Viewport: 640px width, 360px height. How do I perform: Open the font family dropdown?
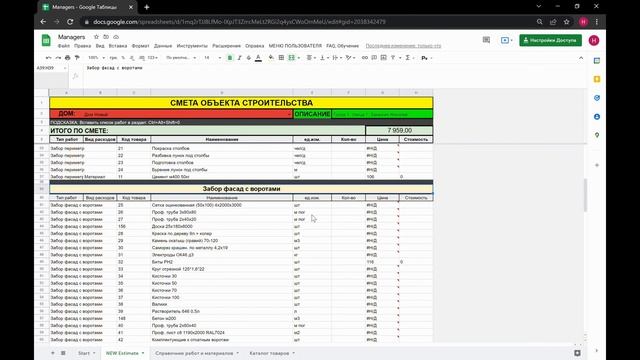click(181, 58)
